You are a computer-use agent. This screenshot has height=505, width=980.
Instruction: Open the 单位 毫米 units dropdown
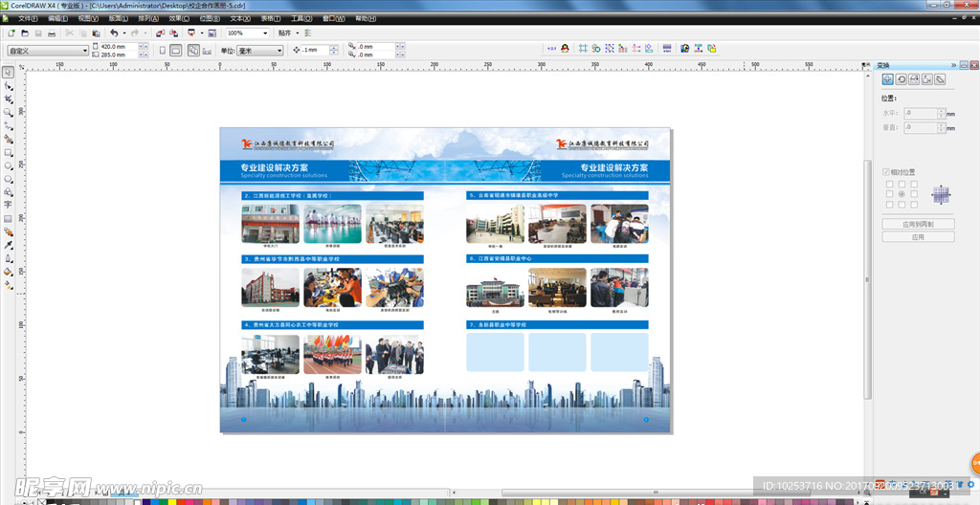279,51
